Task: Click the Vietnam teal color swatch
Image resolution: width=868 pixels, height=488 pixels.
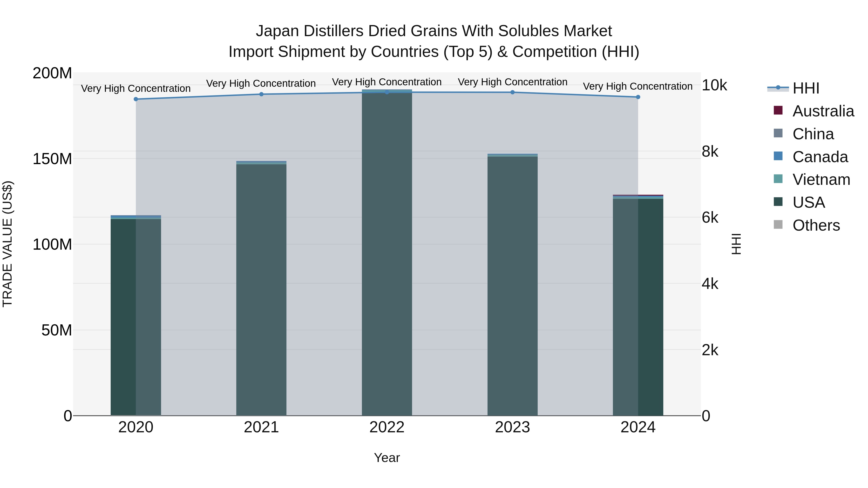Action: pos(778,179)
